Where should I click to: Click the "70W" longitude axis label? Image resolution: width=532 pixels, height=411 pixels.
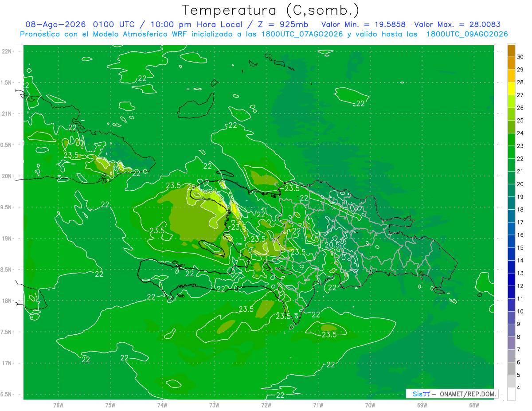coord(370,405)
